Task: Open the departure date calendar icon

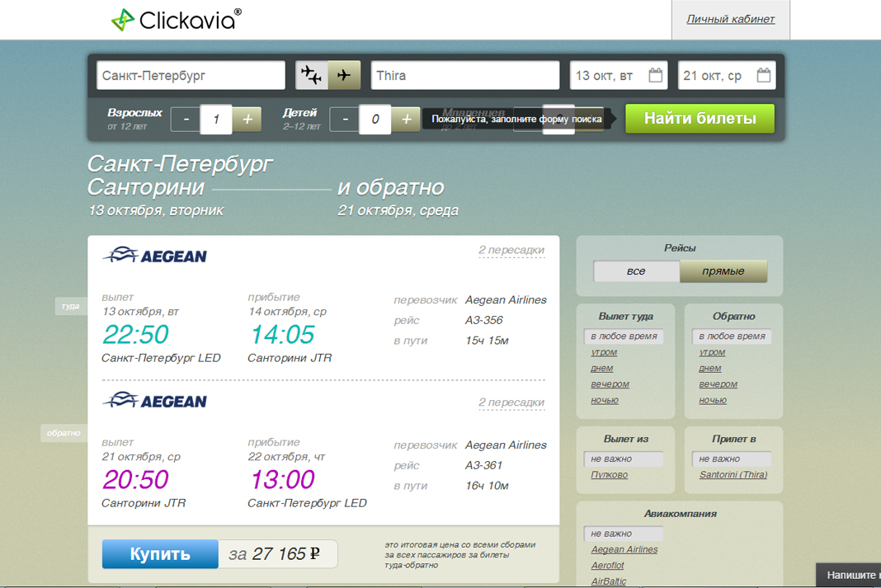Action: click(x=655, y=75)
